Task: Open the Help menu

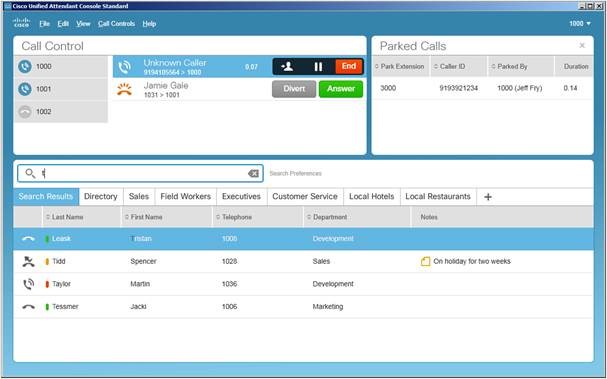Action: point(149,24)
